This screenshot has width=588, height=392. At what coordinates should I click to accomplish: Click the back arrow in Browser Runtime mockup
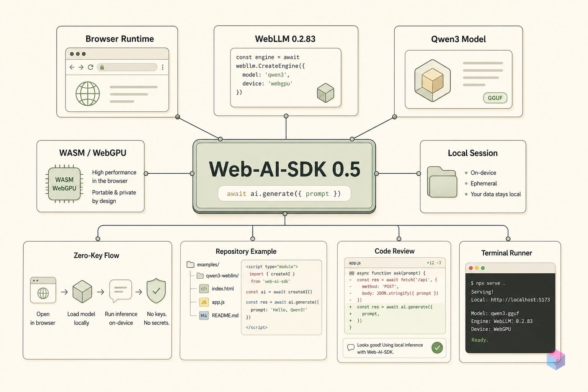coord(72,67)
